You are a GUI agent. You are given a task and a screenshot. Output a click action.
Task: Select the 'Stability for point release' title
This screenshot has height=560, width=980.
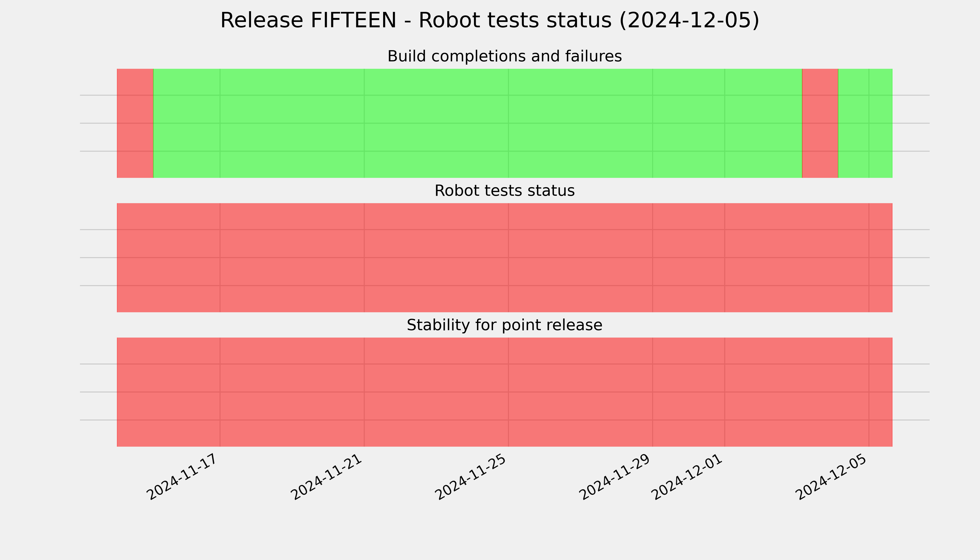point(504,325)
